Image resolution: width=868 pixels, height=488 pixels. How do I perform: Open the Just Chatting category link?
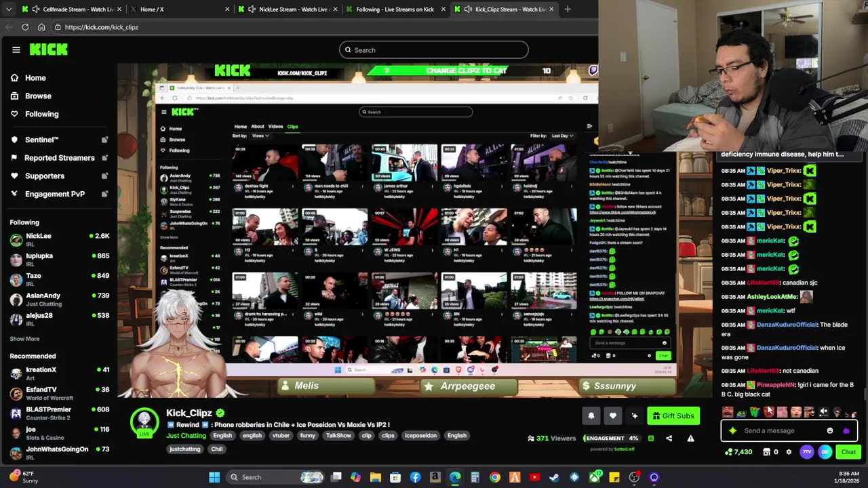tap(186, 436)
